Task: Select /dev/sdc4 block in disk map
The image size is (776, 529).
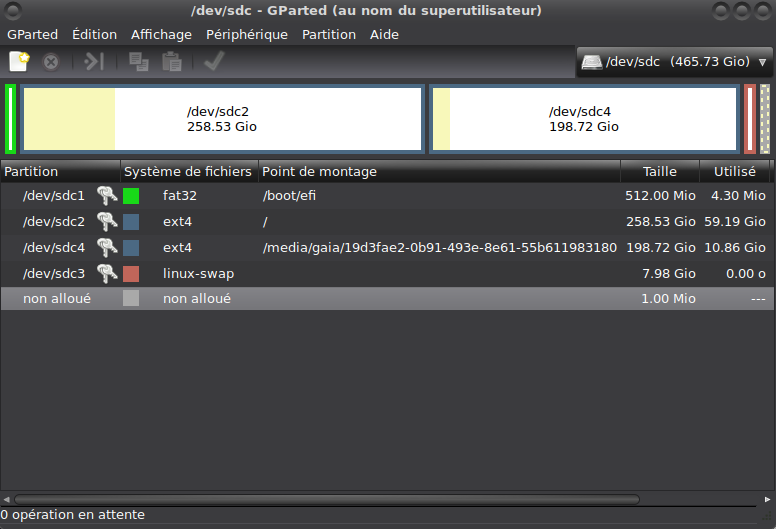Action: 584,119
